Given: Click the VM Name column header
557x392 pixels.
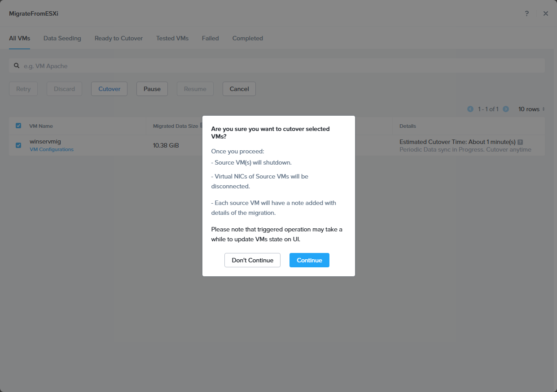Looking at the screenshot, I should pyautogui.click(x=41, y=126).
